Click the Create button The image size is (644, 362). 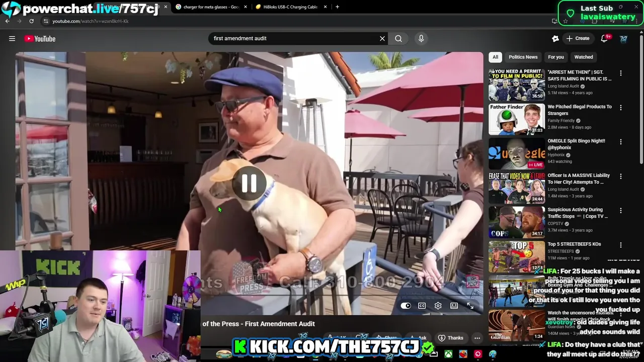pyautogui.click(x=578, y=39)
